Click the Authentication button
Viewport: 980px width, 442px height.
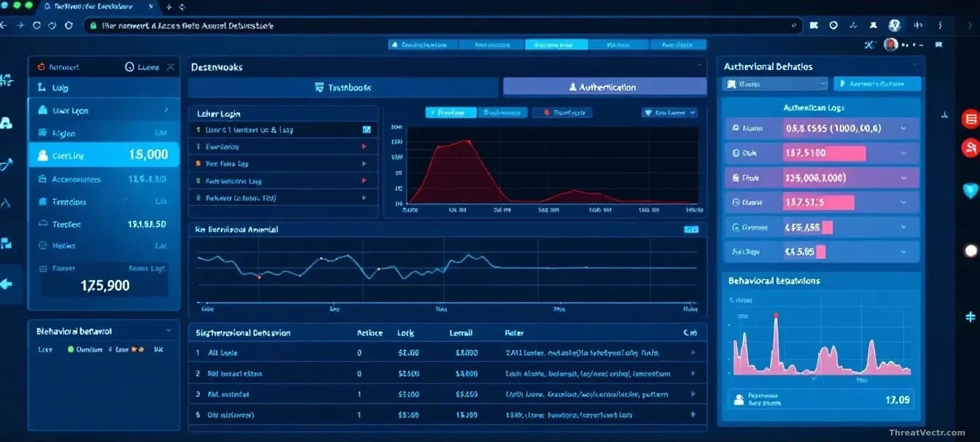coord(604,87)
